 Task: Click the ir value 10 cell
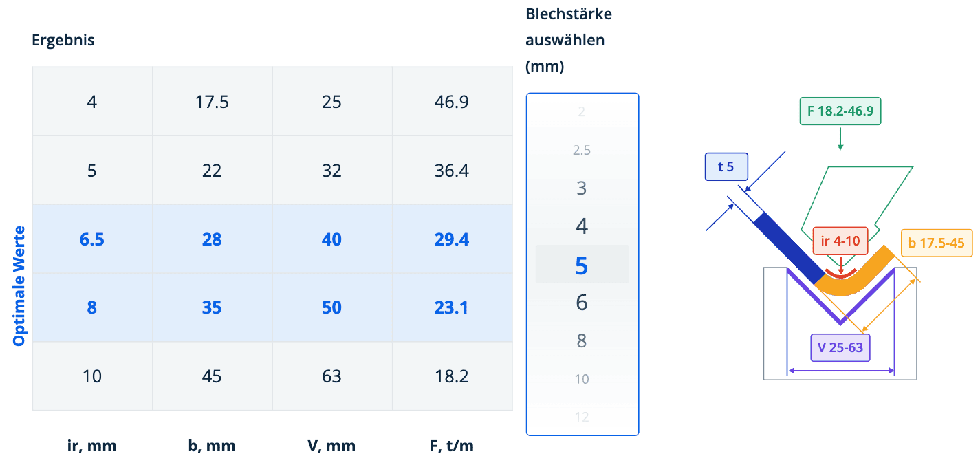(x=92, y=376)
